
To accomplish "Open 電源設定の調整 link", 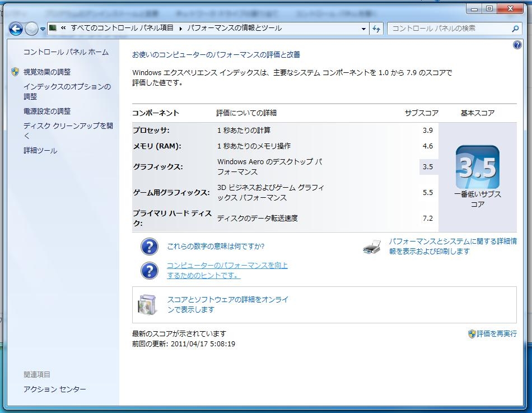I will point(47,111).
